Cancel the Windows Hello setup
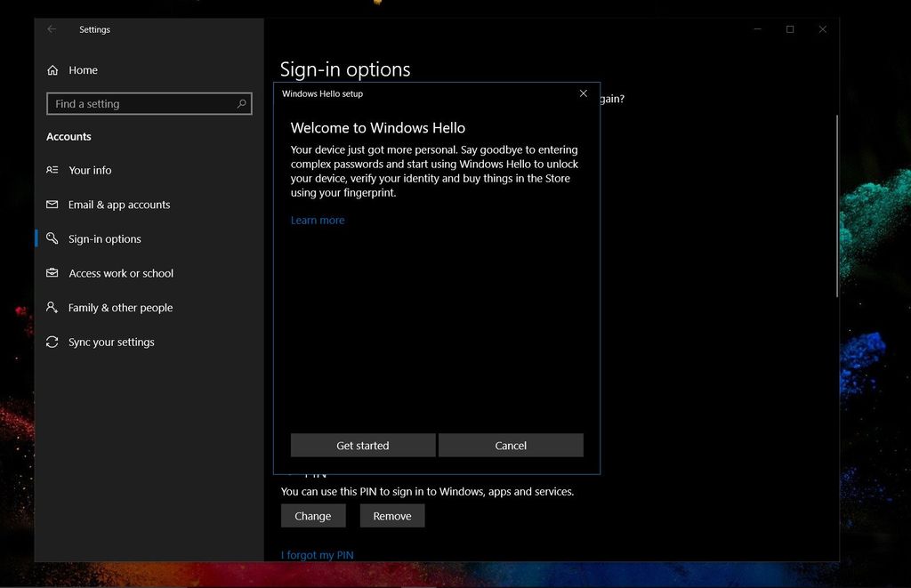 coord(511,445)
